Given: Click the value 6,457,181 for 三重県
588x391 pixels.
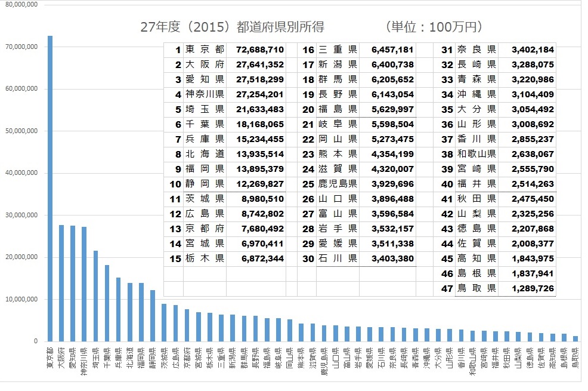Looking at the screenshot, I should click(392, 50).
